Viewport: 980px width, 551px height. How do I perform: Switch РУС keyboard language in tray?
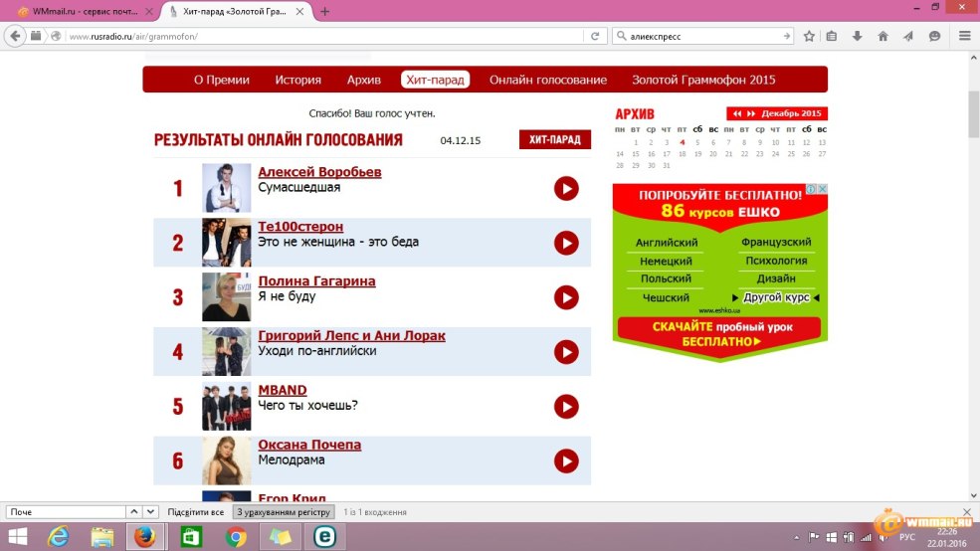click(907, 537)
